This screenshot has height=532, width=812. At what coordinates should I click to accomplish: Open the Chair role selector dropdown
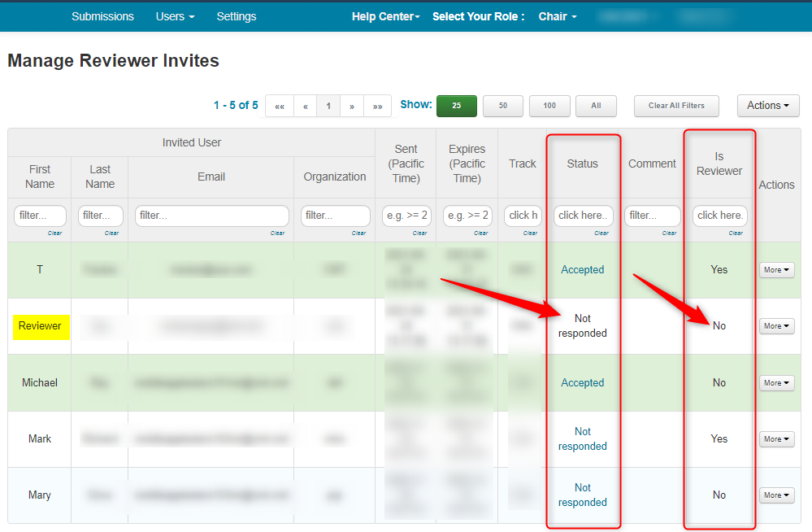558,16
